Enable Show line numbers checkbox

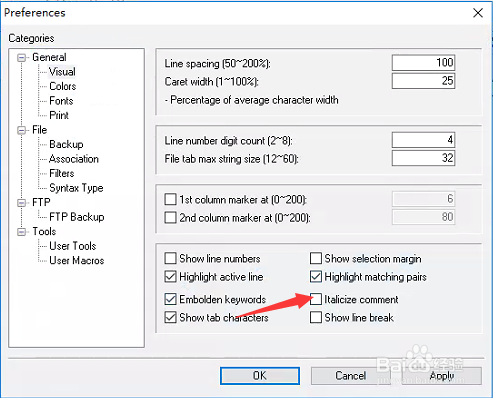[x=170, y=258]
